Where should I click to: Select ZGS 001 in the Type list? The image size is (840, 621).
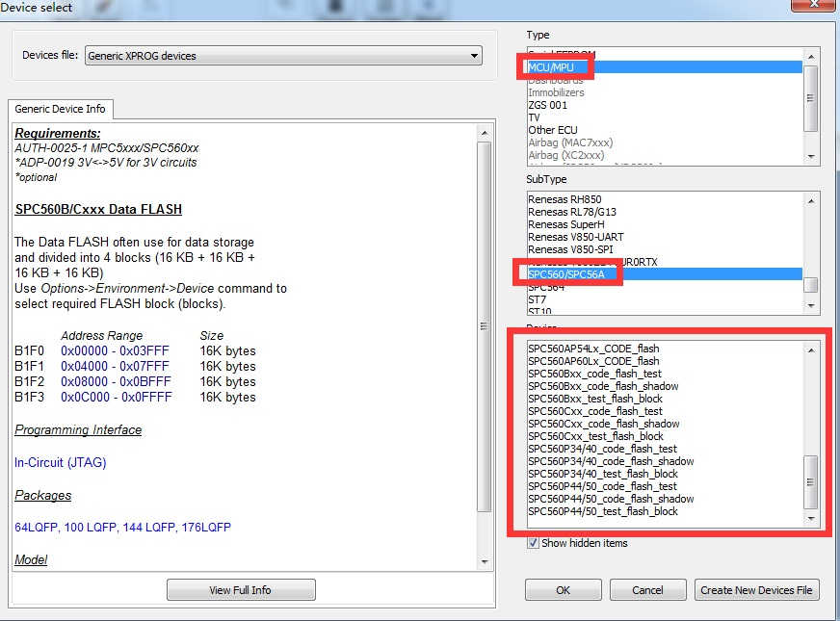click(665, 105)
